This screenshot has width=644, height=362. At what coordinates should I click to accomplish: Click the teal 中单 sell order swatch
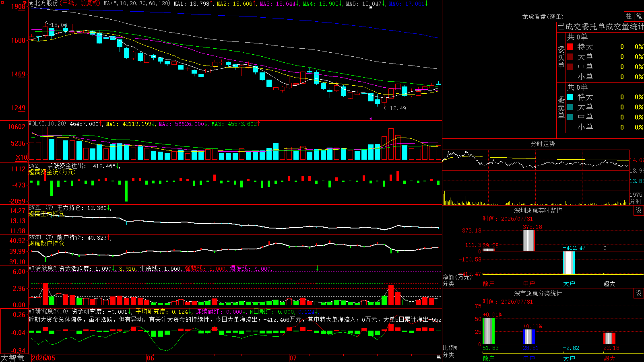pos(570,117)
